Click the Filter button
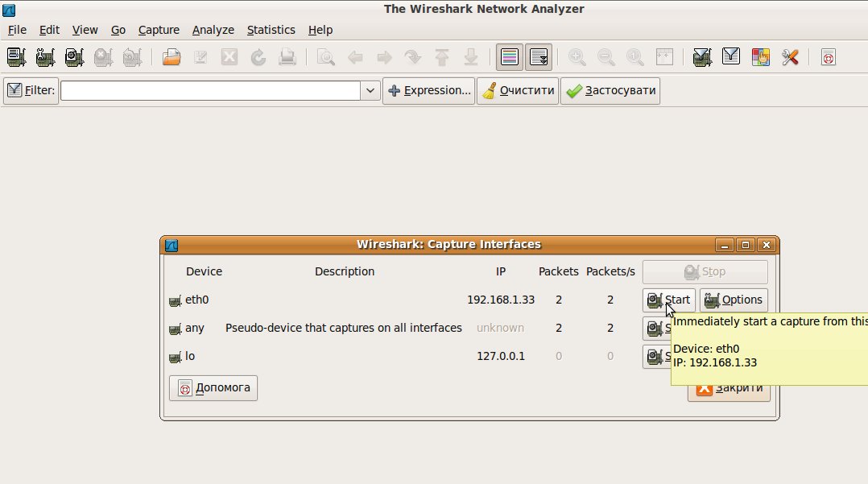Viewport: 868px width, 484px height. click(x=31, y=90)
